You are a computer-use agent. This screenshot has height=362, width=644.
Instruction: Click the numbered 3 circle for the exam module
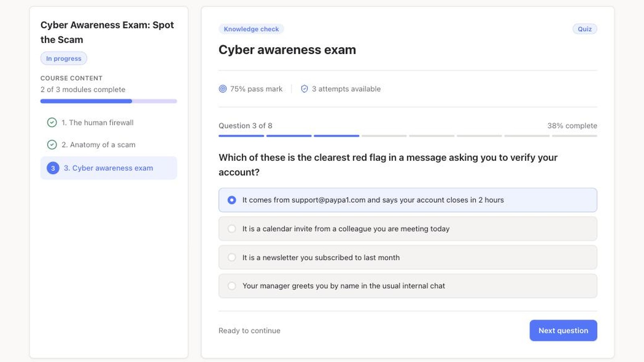click(x=53, y=168)
